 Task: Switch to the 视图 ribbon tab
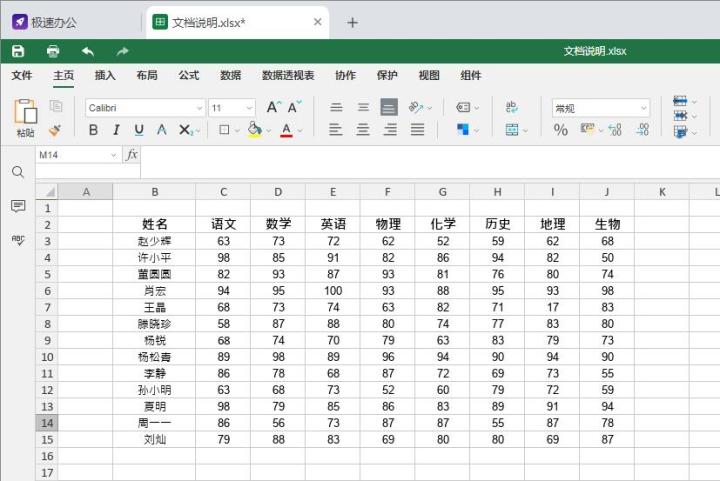coord(429,75)
